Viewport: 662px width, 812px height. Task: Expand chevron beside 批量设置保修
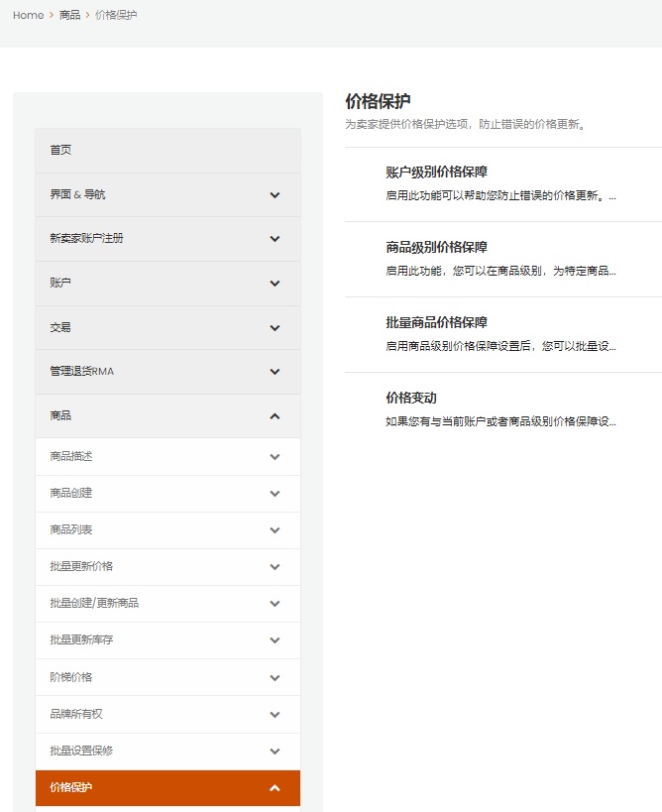[275, 752]
